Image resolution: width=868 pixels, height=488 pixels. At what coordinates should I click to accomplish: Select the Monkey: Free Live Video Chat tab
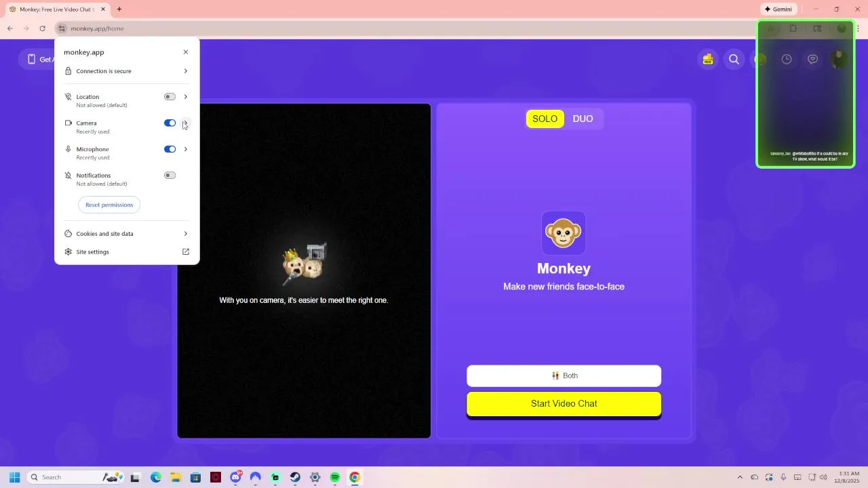click(x=57, y=9)
